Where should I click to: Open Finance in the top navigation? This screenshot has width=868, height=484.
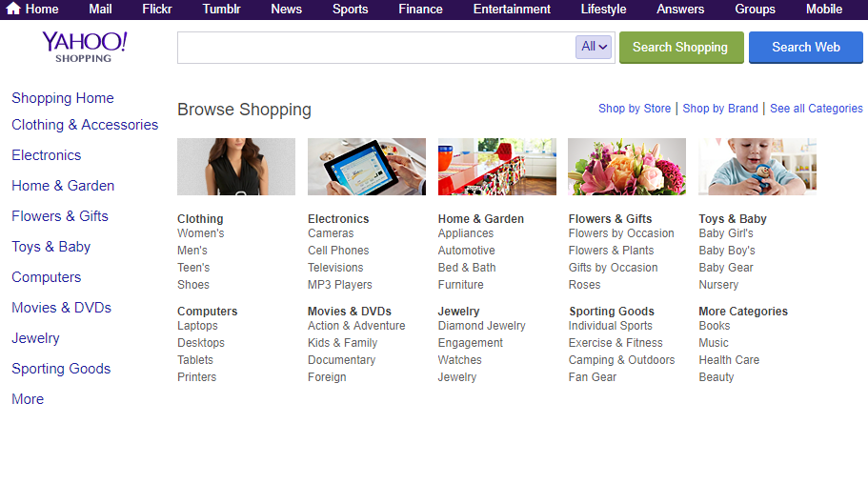[420, 9]
